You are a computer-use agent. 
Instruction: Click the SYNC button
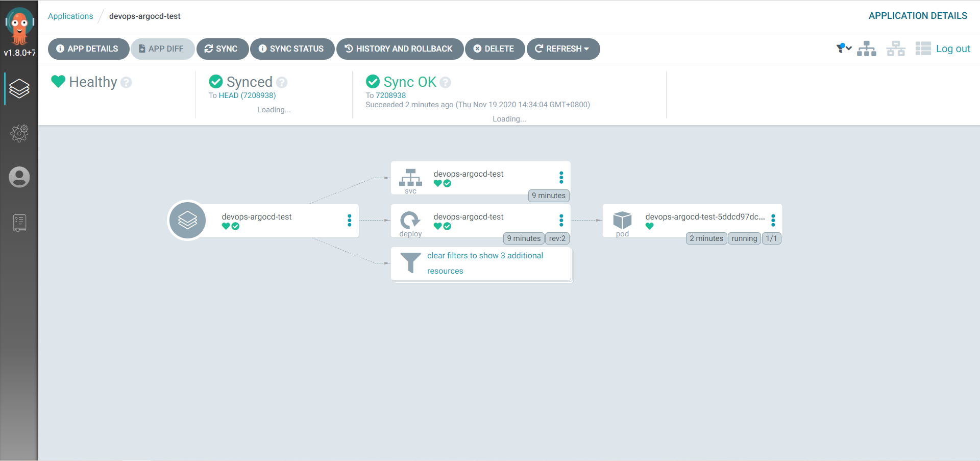223,49
